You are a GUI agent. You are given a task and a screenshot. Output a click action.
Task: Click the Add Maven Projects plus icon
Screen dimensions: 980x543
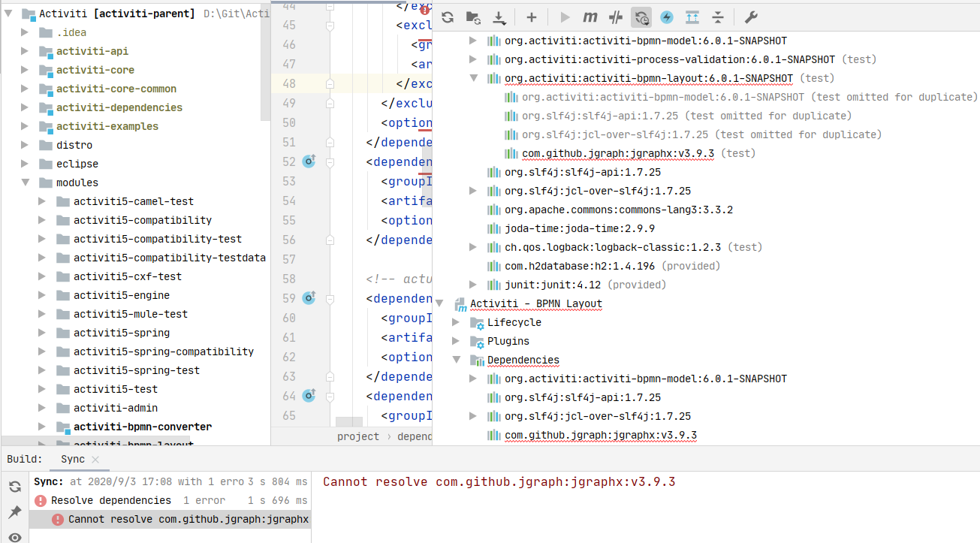[532, 17]
